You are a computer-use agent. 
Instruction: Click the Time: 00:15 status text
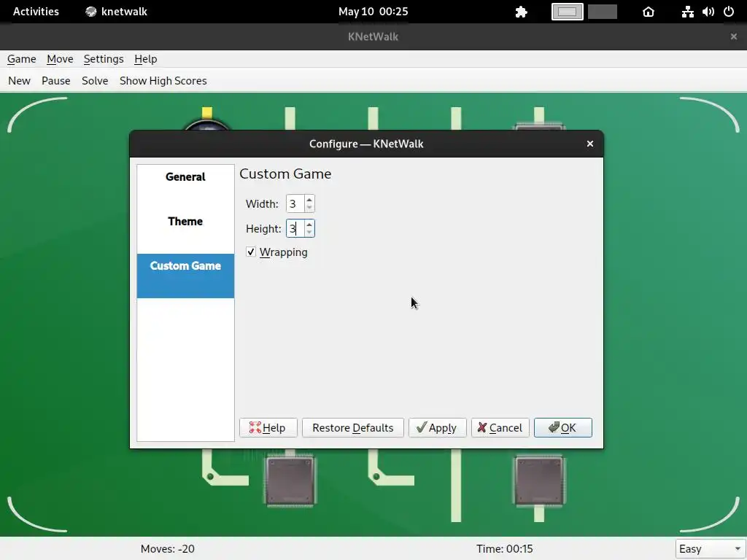(x=505, y=548)
